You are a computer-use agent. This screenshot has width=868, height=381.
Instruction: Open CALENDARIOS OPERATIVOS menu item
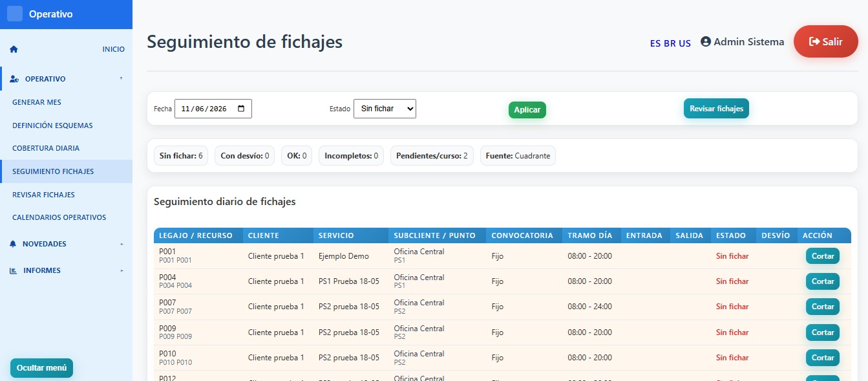[x=66, y=217]
